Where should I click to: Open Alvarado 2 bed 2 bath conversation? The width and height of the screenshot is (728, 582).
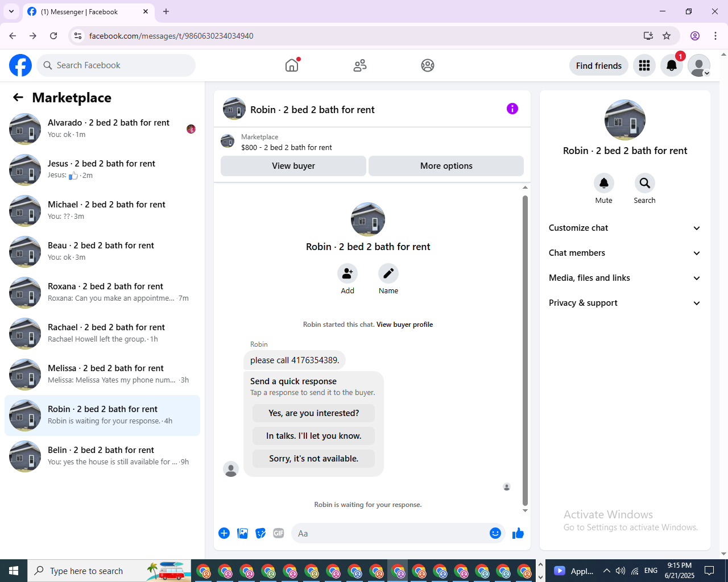[102, 129]
